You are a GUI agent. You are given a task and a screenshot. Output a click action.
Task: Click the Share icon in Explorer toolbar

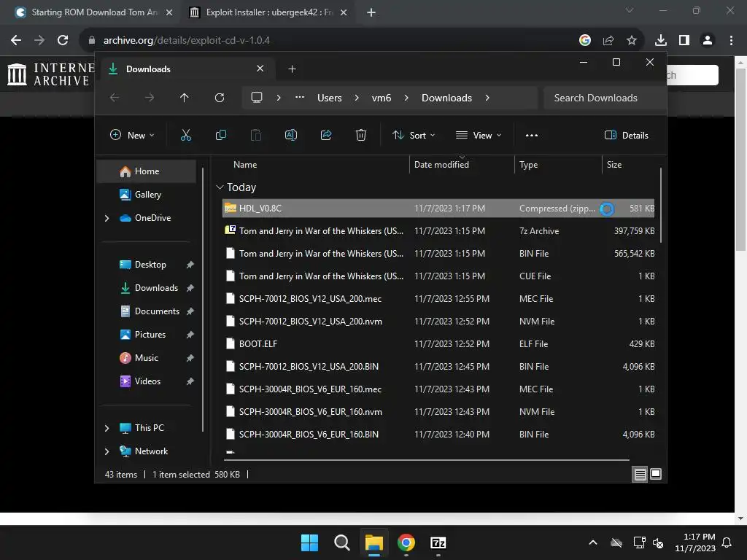[x=326, y=135]
